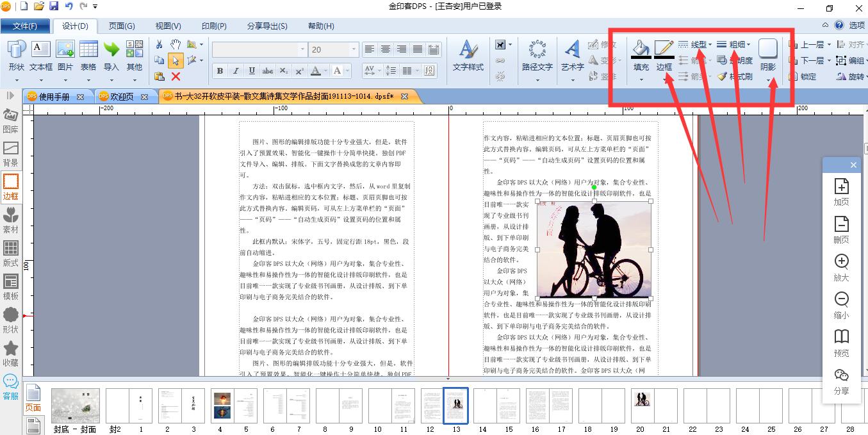
Task: Save the document with the floppy icon
Action: 54,6
